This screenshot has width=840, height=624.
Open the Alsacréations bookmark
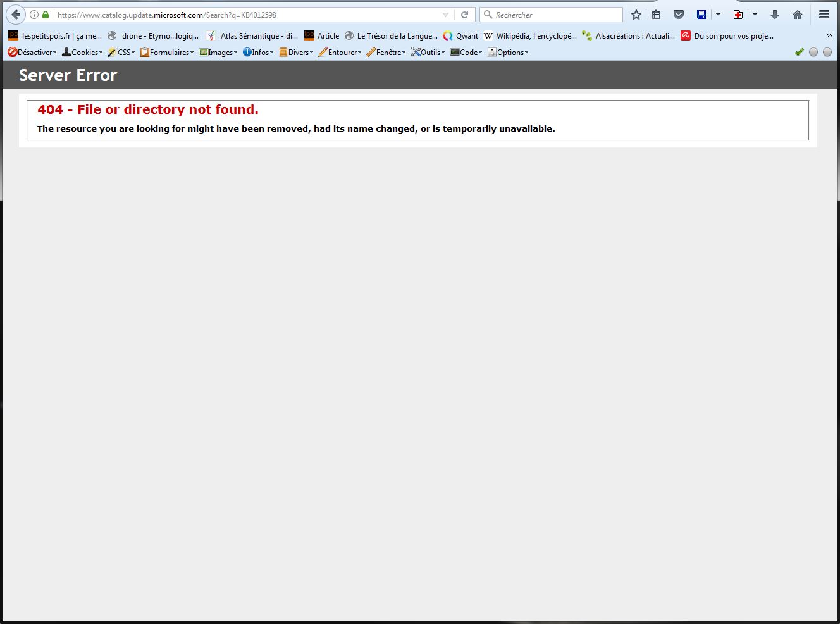(x=629, y=36)
